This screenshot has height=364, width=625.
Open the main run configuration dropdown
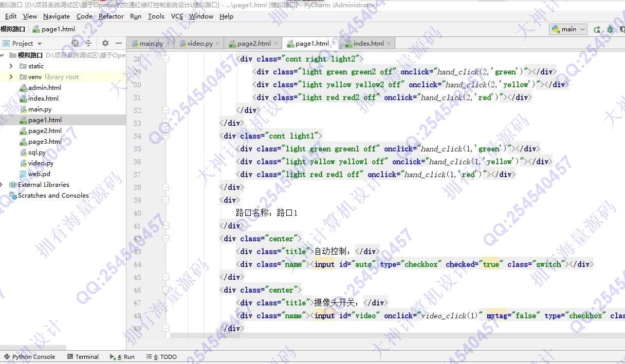tap(568, 29)
